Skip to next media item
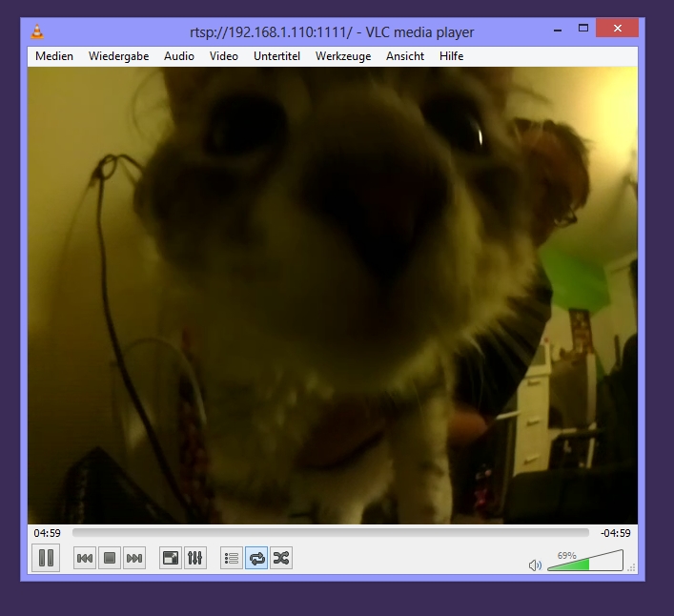Viewport: 674px width, 616px height. coord(134,558)
